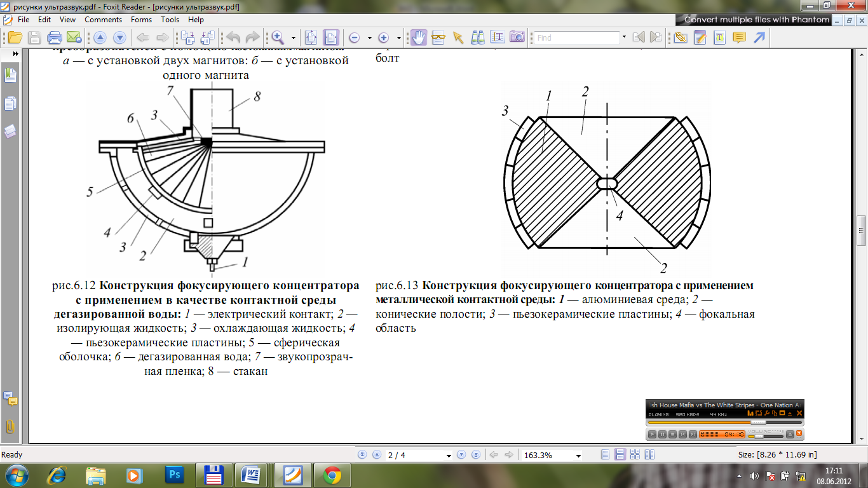Screen dimensions: 868x488
Task: Click the Undo curved arrow icon
Action: [233, 37]
